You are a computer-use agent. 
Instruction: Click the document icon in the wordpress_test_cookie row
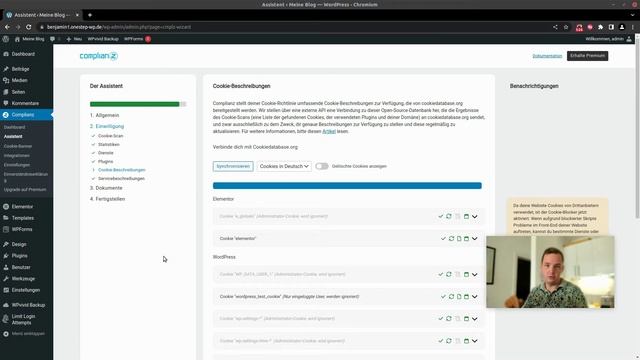click(459, 297)
